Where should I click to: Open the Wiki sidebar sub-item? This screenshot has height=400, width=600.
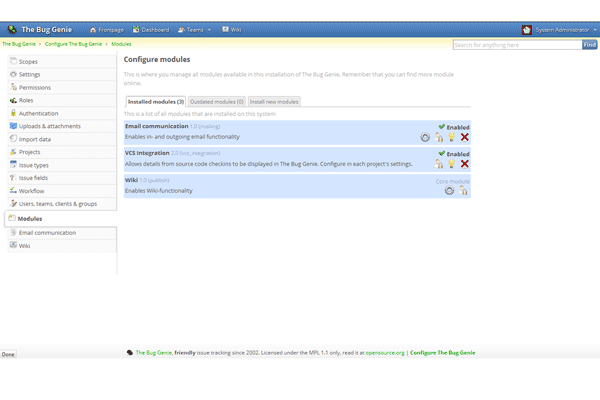pos(62,246)
